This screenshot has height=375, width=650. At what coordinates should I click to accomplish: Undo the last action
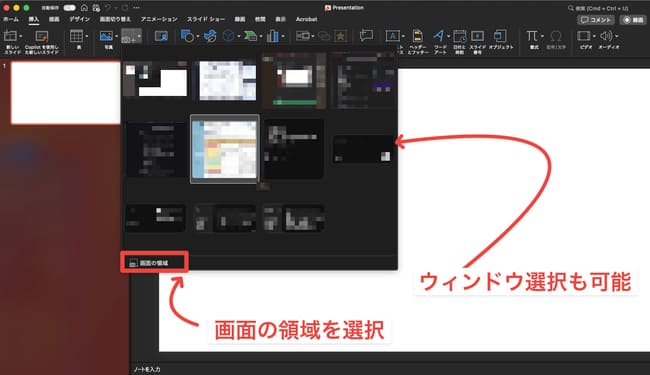(108, 8)
